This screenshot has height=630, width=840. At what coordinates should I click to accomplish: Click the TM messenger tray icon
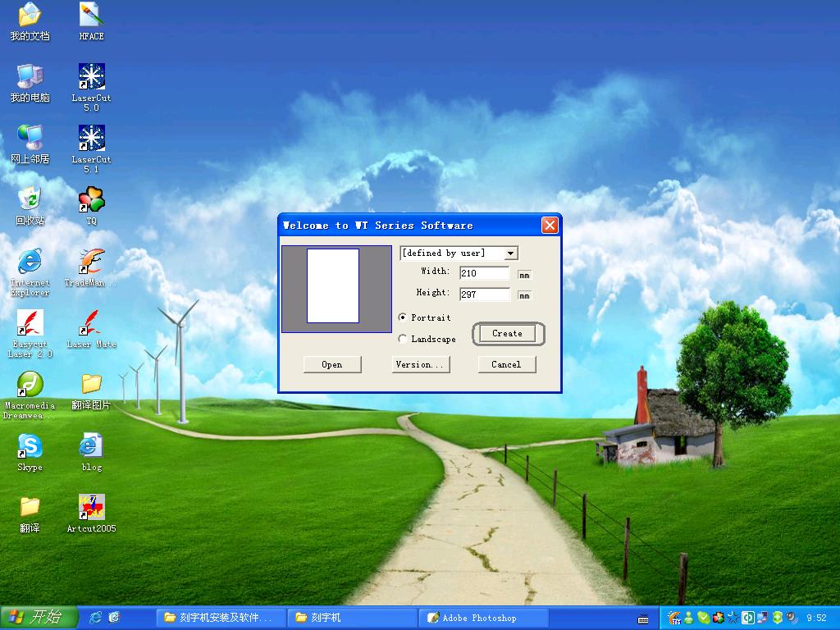674,618
